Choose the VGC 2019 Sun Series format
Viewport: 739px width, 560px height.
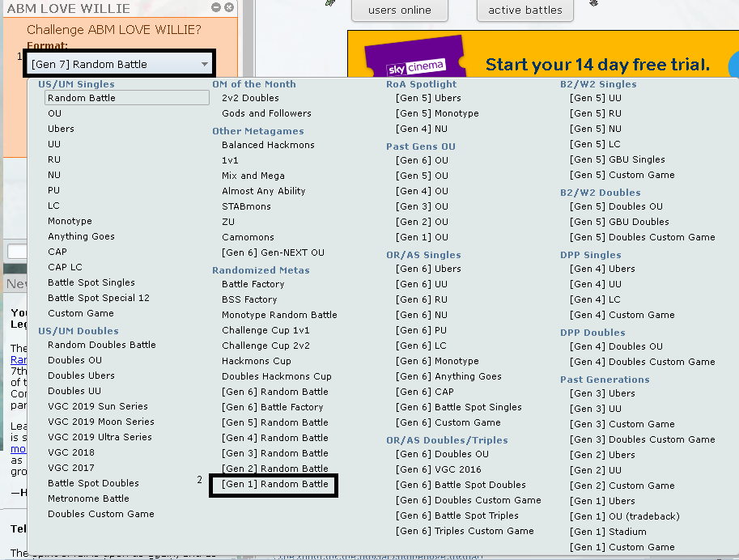coord(98,406)
